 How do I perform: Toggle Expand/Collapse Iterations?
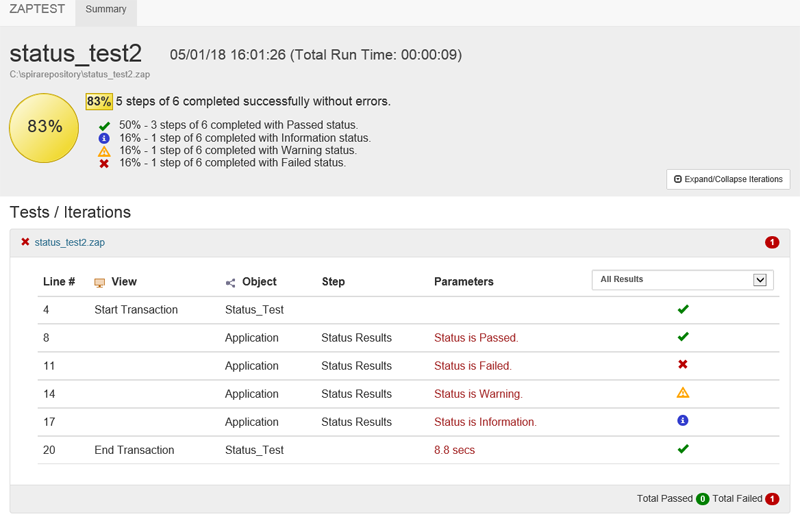(728, 179)
